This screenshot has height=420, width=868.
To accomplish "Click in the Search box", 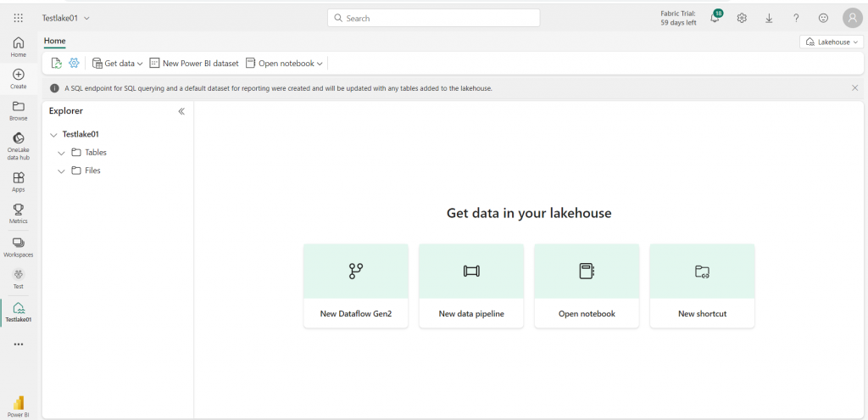I will click(x=433, y=19).
